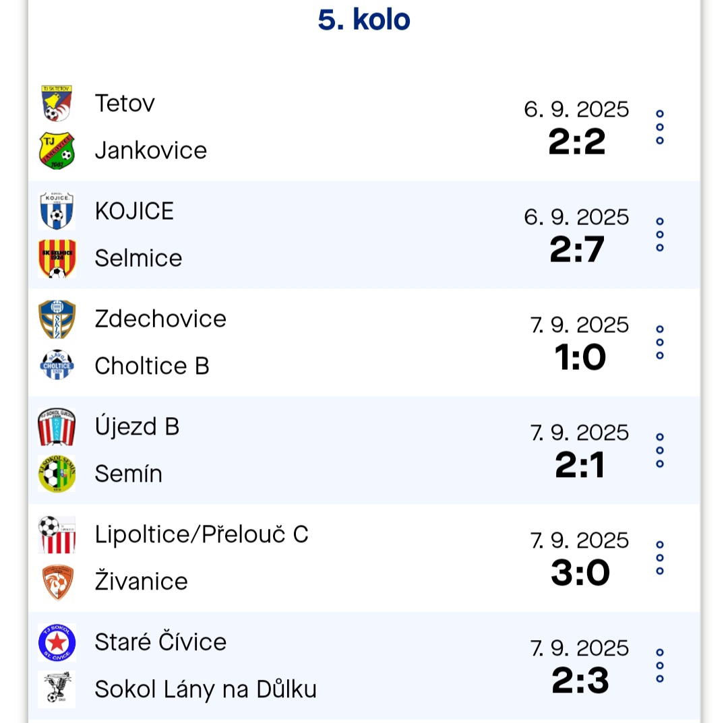Open match menu for Lipoltice/Přelouč C game

(660, 558)
